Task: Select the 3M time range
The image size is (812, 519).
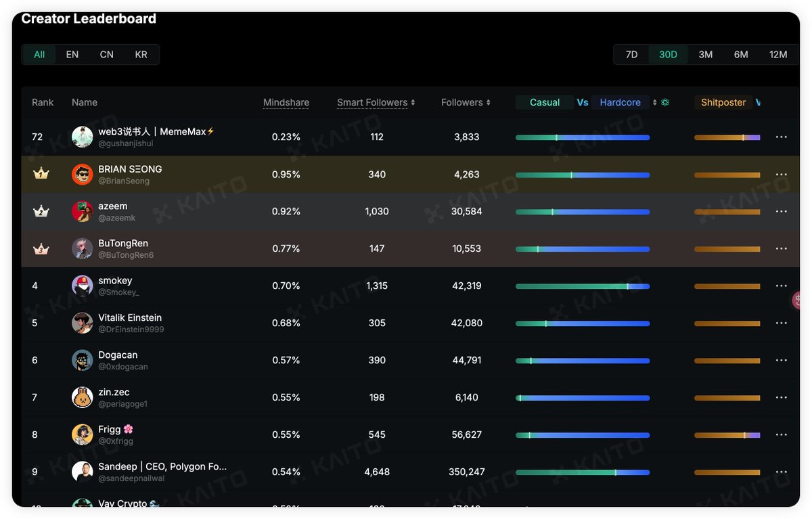Action: click(x=706, y=54)
